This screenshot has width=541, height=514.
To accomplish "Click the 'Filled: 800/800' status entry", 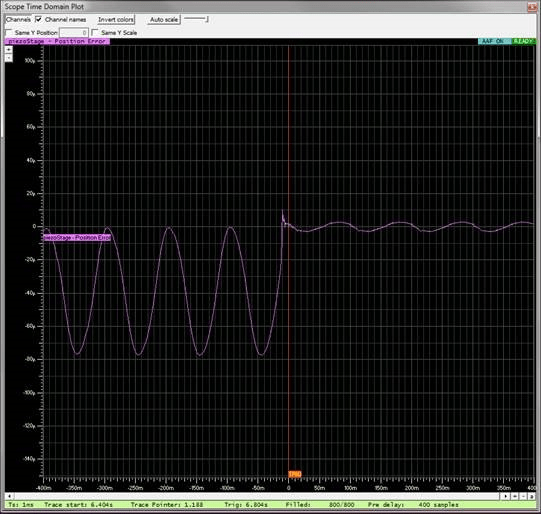I will click(320, 505).
